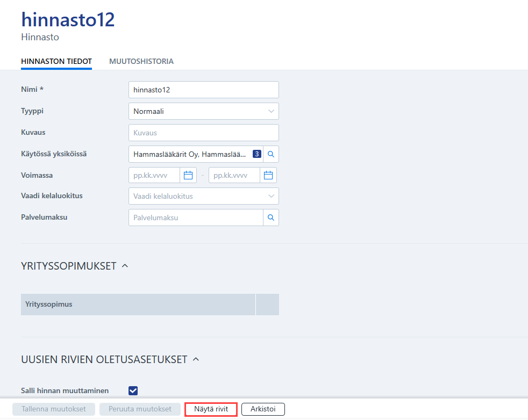
Task: Click the Palvelumaksu search magnifier icon
Action: pos(271,218)
